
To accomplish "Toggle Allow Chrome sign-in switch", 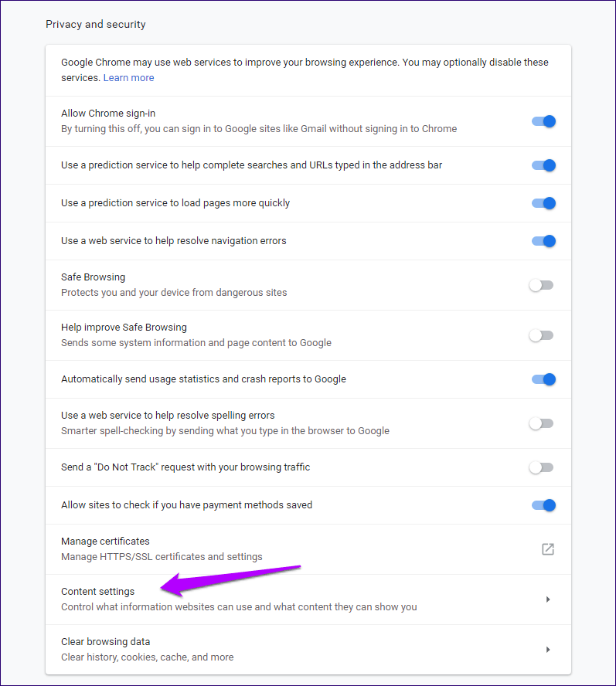I will pos(543,121).
